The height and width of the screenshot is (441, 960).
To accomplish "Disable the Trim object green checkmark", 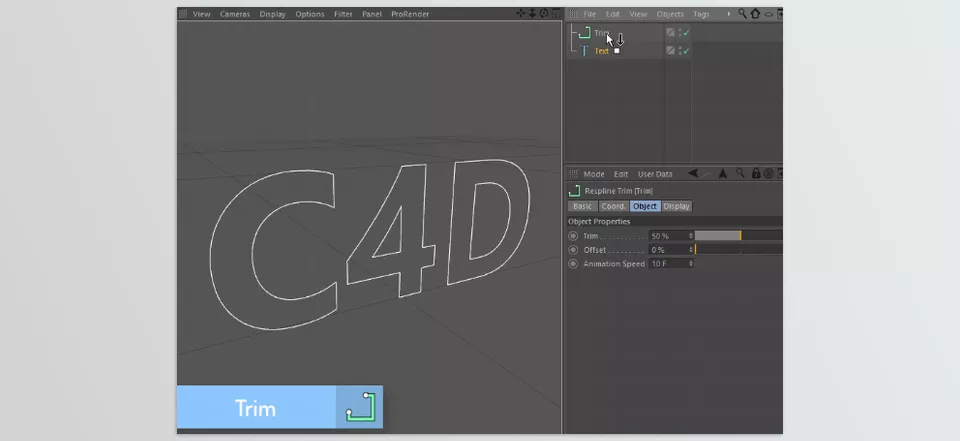I will [x=686, y=33].
